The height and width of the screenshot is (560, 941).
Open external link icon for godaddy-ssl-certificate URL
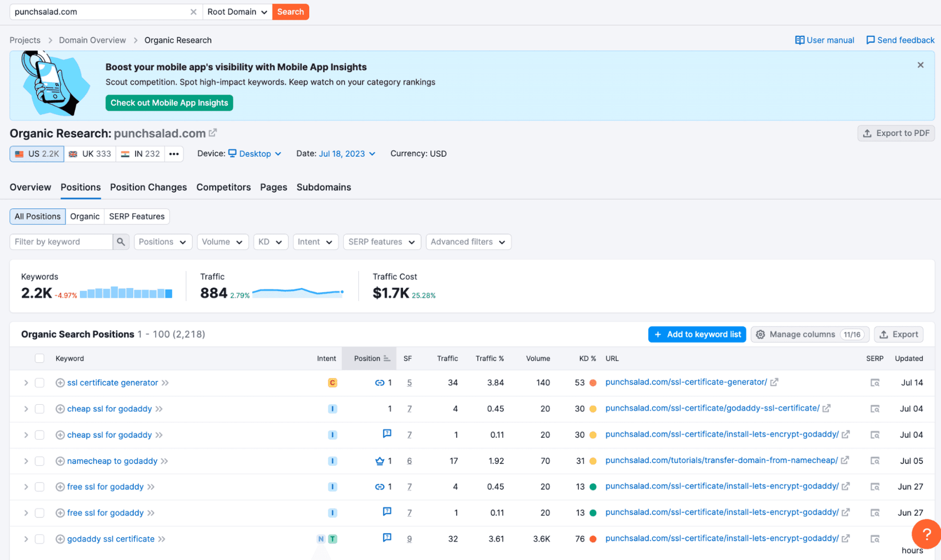click(x=827, y=408)
